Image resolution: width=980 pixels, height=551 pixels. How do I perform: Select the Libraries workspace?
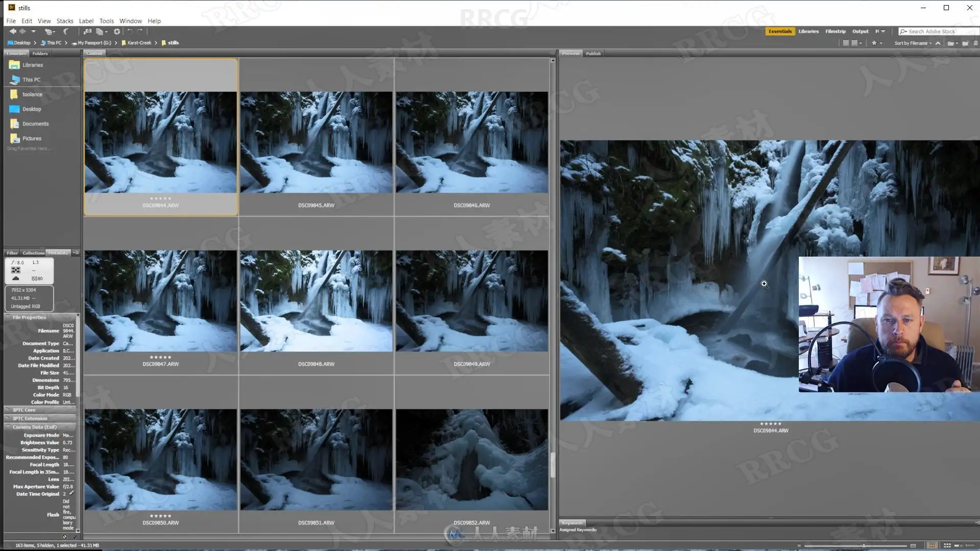tap(808, 32)
